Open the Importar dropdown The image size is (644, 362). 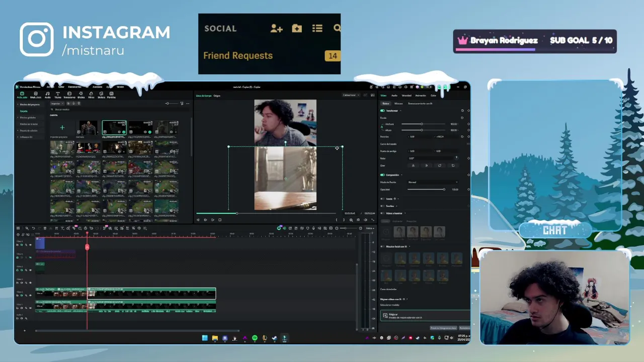(x=57, y=104)
